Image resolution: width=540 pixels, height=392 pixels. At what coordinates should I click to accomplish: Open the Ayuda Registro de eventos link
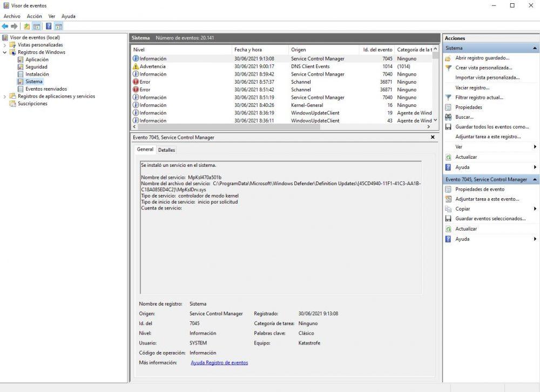(x=219, y=362)
